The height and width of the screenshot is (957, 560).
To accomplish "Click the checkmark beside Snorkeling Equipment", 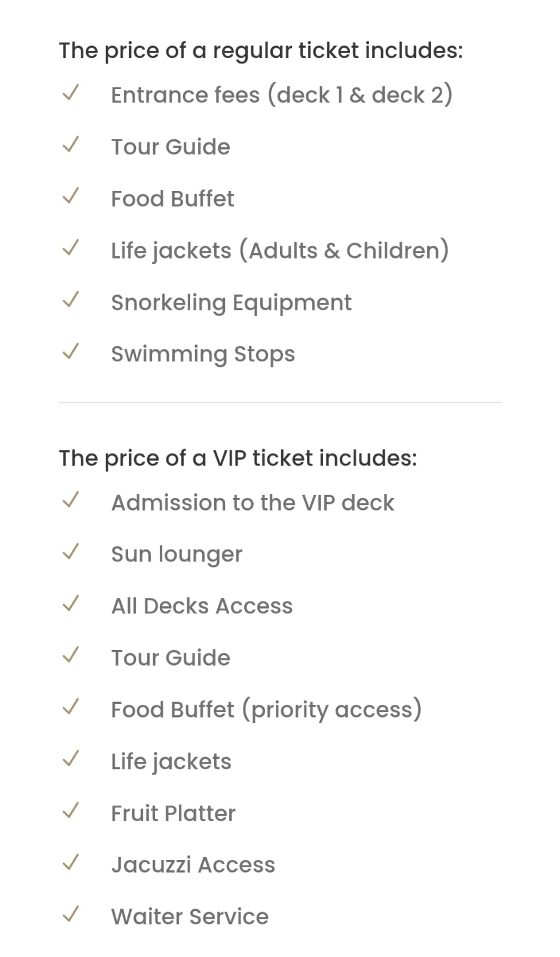I will 71,300.
